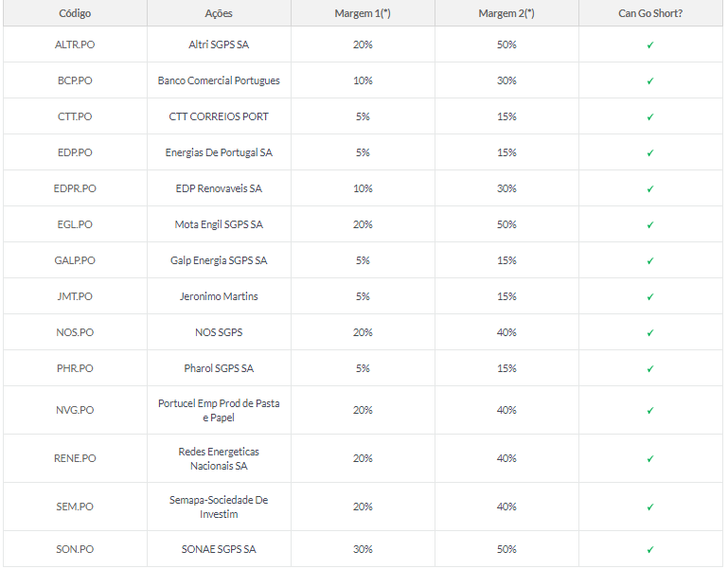Viewport: 728px width, 569px height.
Task: Click the SEM.PO ticker code
Action: click(75, 507)
